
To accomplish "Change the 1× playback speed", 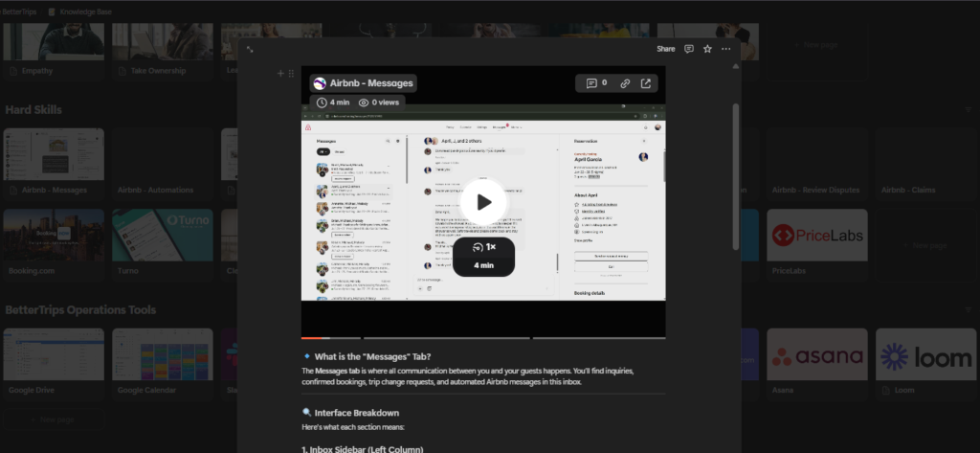I will click(483, 247).
